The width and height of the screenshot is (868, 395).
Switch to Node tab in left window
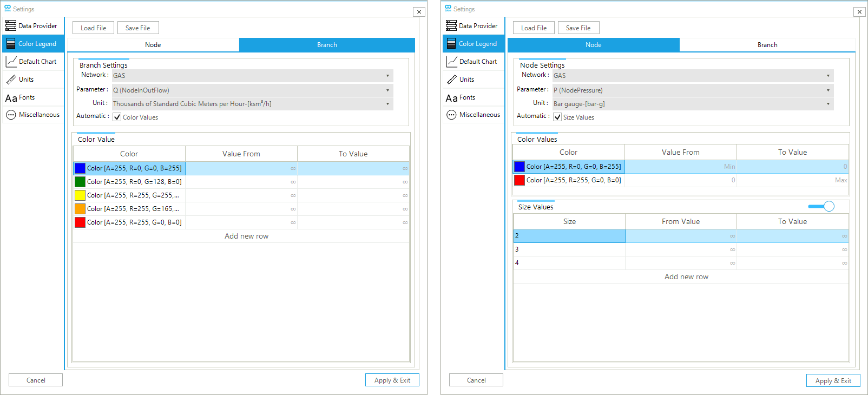click(x=153, y=45)
